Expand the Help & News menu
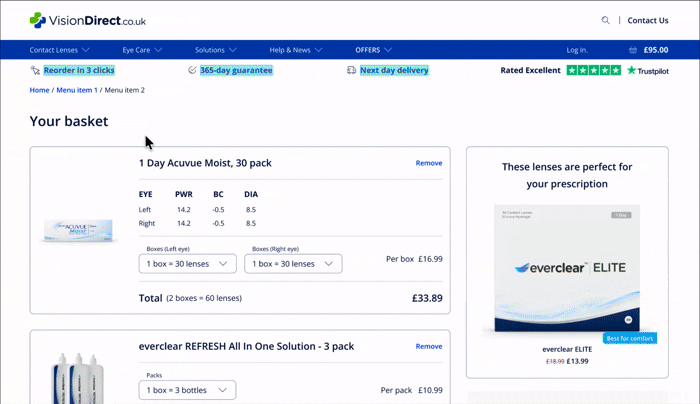Image resolution: width=700 pixels, height=404 pixels. 296,50
